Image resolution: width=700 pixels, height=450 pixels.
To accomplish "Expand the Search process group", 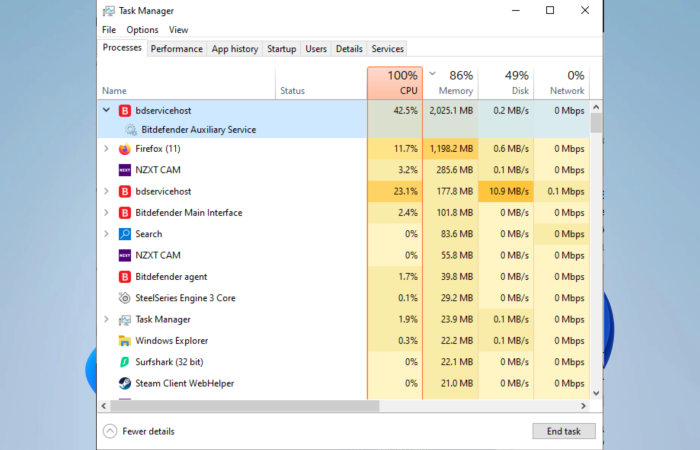I will point(106,233).
